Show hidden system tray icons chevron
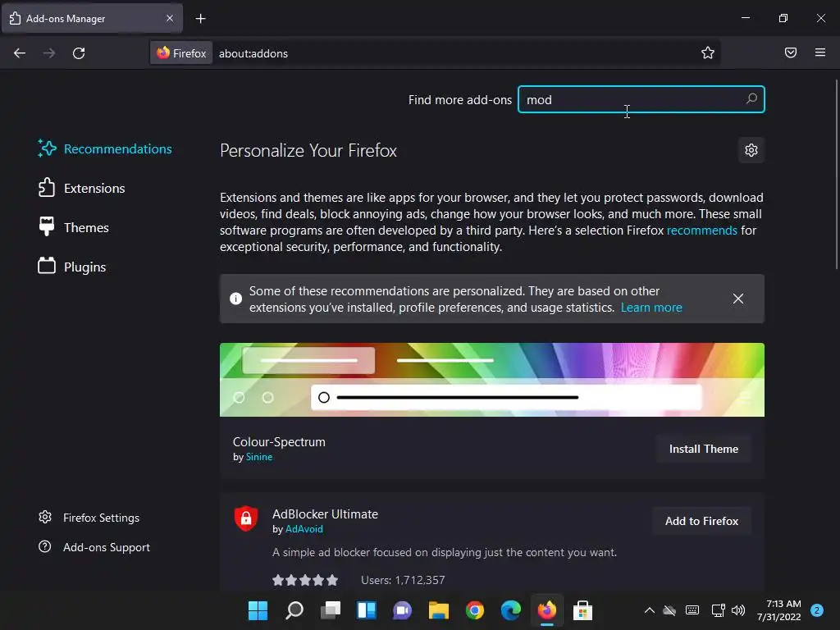Screen dimensions: 840x630 [x=650, y=610]
